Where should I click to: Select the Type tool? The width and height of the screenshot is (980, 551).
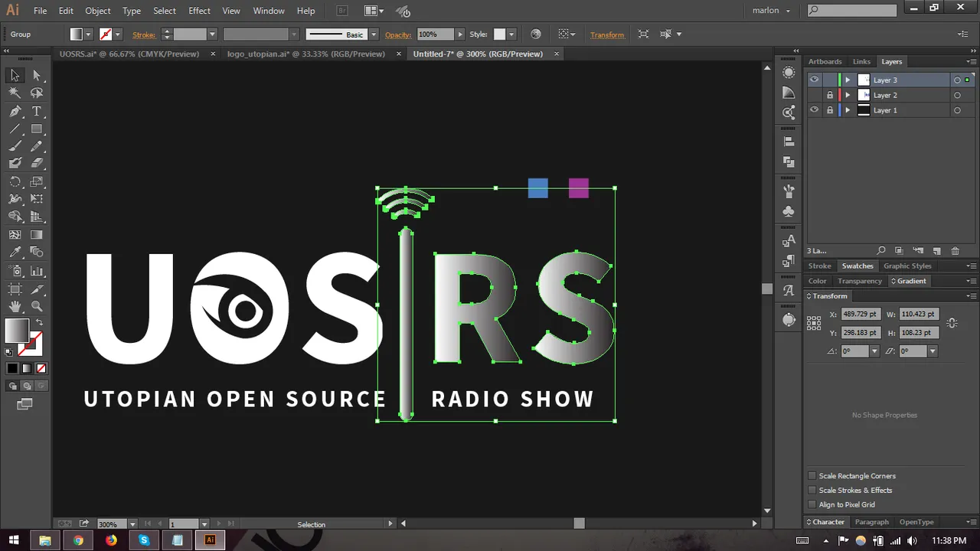tap(37, 111)
